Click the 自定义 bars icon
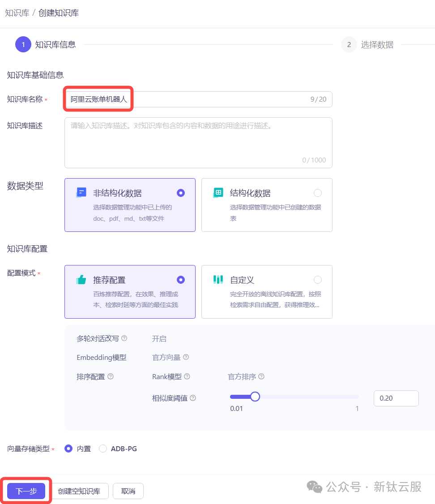Image resolution: width=435 pixels, height=504 pixels. [218, 280]
